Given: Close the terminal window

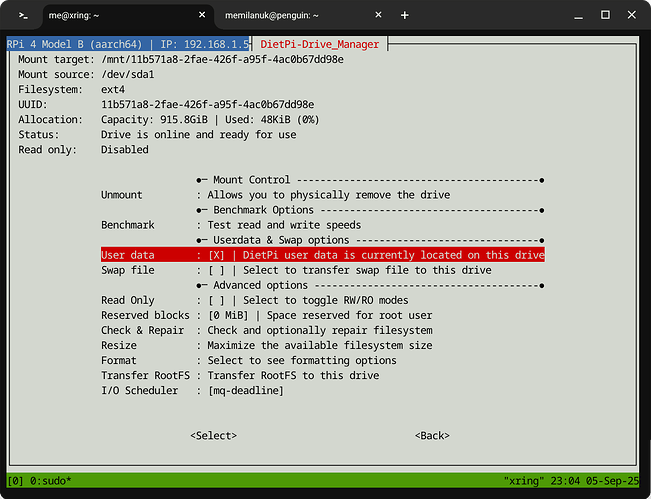Looking at the screenshot, I should pos(631,15).
